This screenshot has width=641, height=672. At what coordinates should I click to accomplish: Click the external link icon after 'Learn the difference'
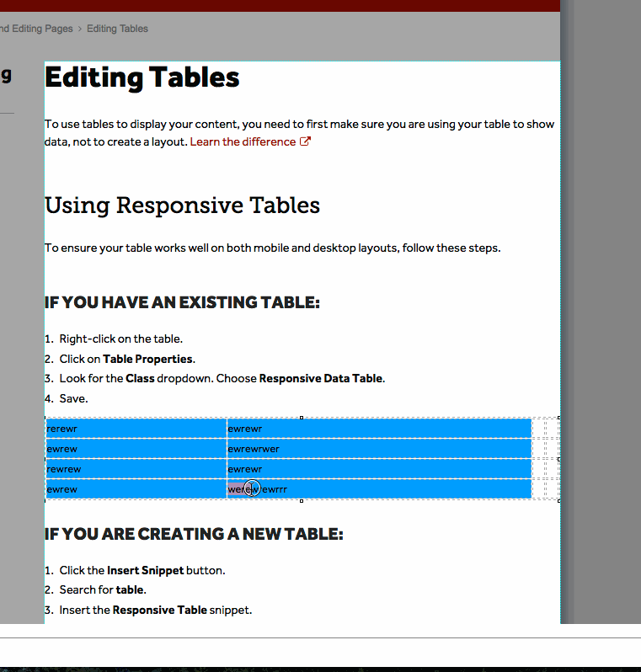[x=305, y=141]
